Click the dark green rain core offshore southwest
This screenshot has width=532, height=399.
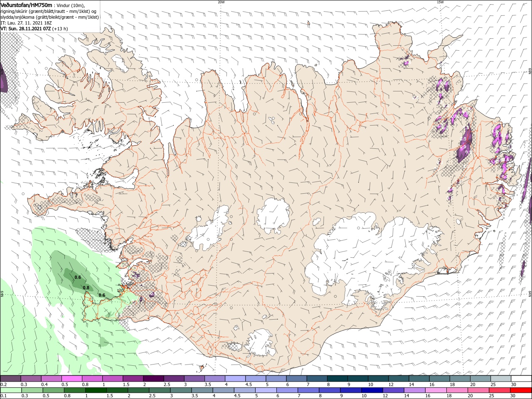(x=77, y=278)
